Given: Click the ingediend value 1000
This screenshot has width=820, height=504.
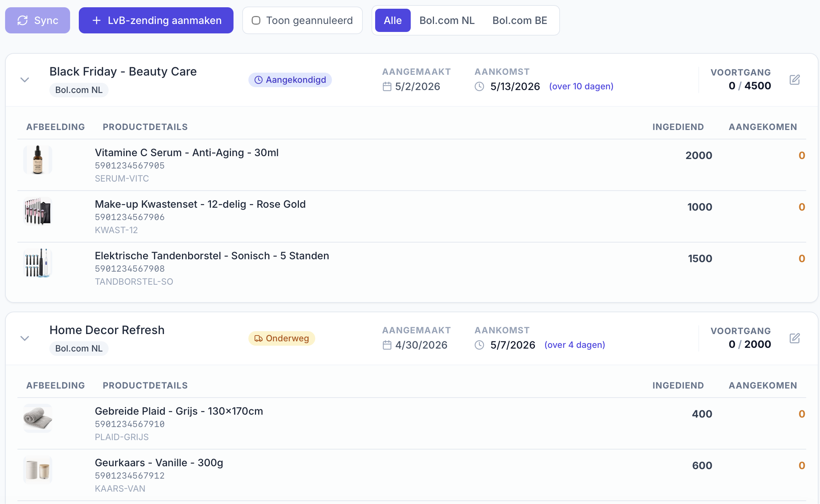Looking at the screenshot, I should [700, 207].
